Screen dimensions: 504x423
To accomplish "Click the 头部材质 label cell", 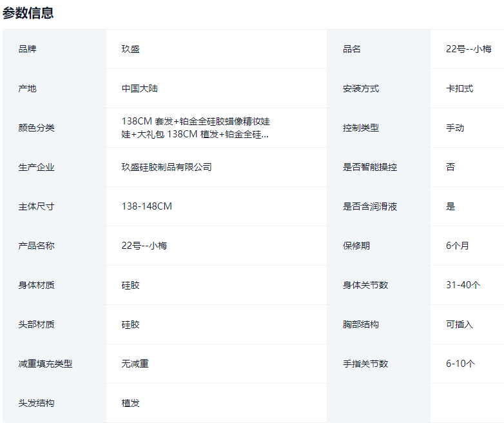I will pyautogui.click(x=36, y=324).
